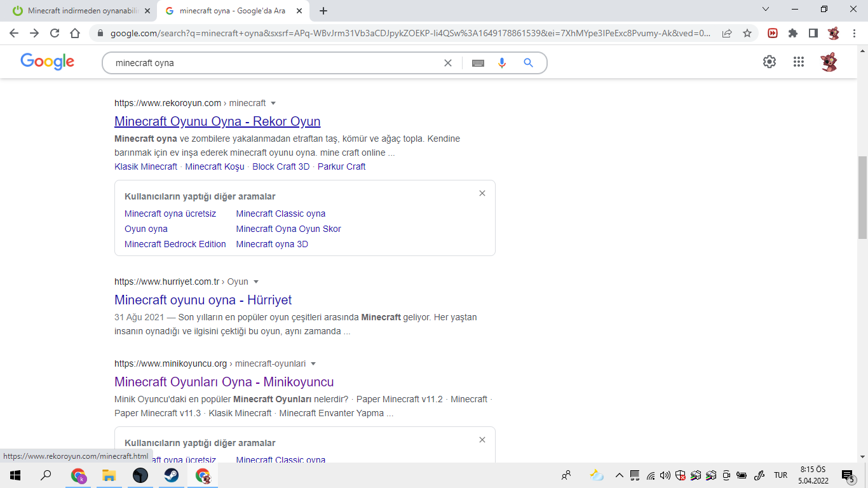
Task: Open Google search settings gear
Action: [770, 62]
